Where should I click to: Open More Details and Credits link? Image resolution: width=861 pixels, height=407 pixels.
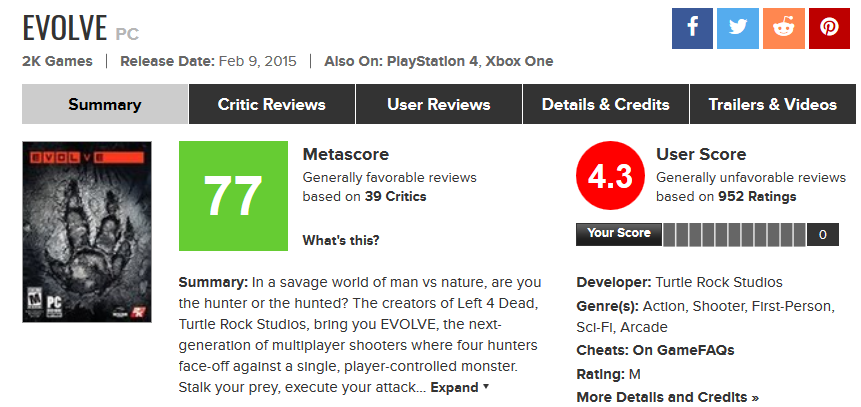[667, 397]
